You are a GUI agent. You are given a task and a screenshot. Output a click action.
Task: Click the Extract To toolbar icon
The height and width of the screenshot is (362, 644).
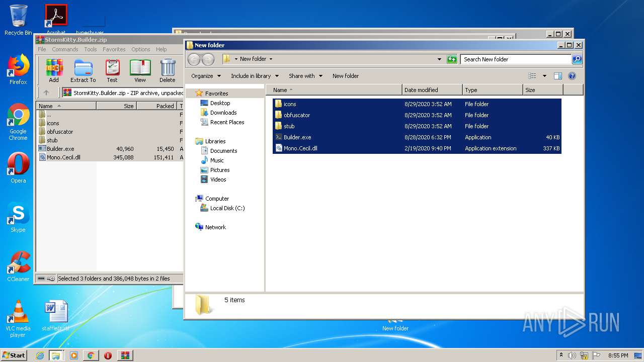tap(83, 70)
